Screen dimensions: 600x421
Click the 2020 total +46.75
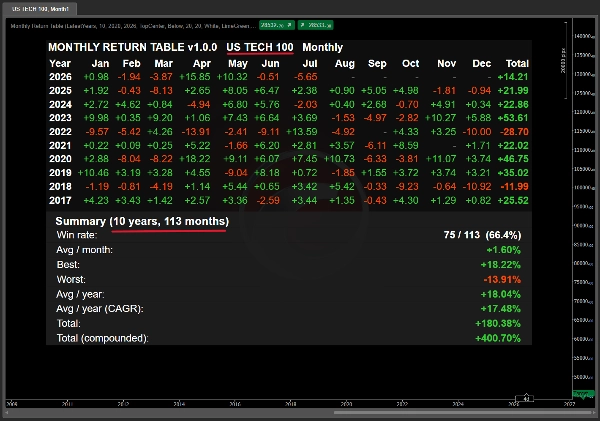pyautogui.click(x=513, y=159)
